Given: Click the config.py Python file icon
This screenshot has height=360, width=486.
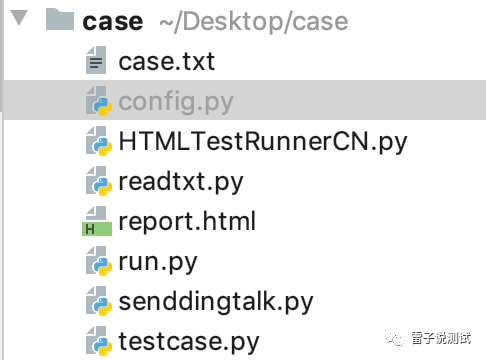Looking at the screenshot, I should (x=98, y=101).
